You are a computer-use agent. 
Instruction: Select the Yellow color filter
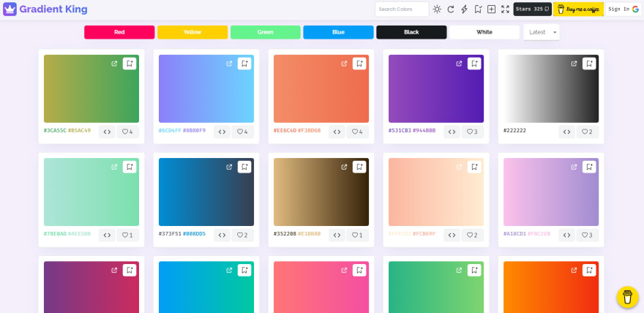click(192, 32)
